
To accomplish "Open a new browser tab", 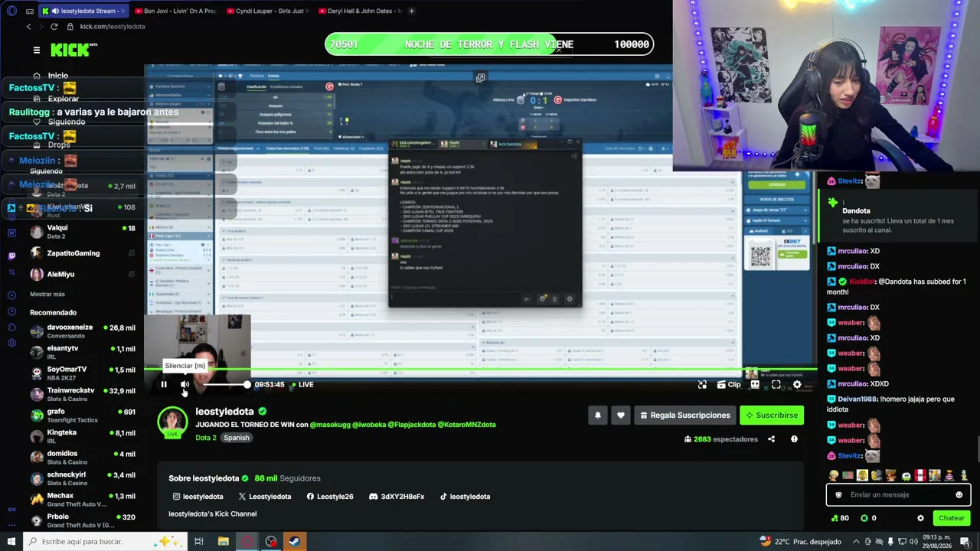I will (411, 11).
